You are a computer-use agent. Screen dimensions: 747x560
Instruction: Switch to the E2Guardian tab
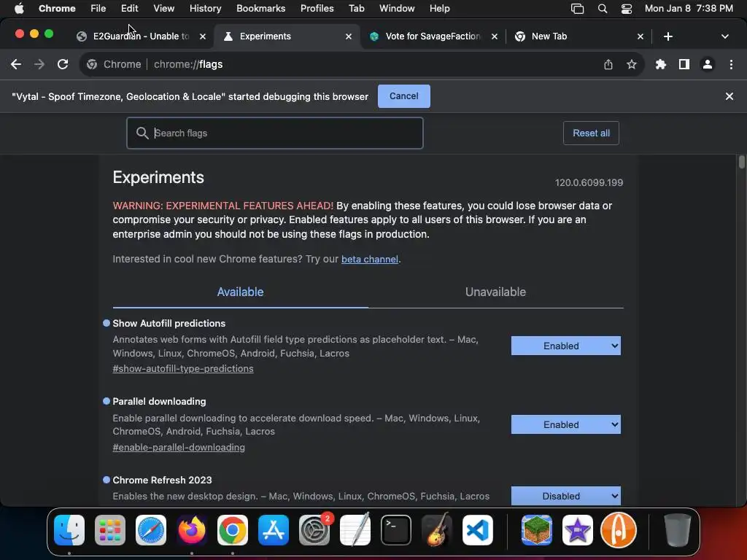[141, 36]
